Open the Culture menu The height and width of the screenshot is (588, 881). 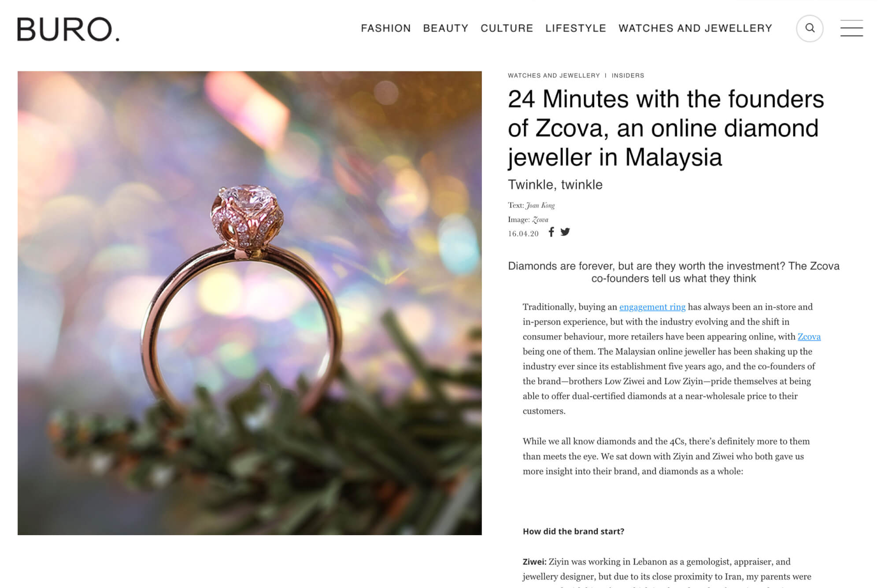tap(507, 28)
